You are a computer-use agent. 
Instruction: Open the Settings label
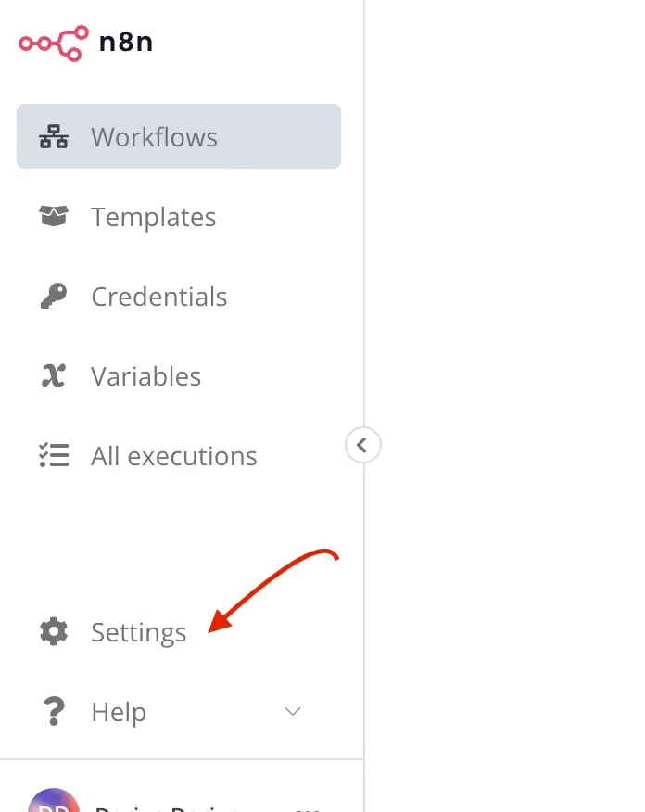(x=138, y=632)
